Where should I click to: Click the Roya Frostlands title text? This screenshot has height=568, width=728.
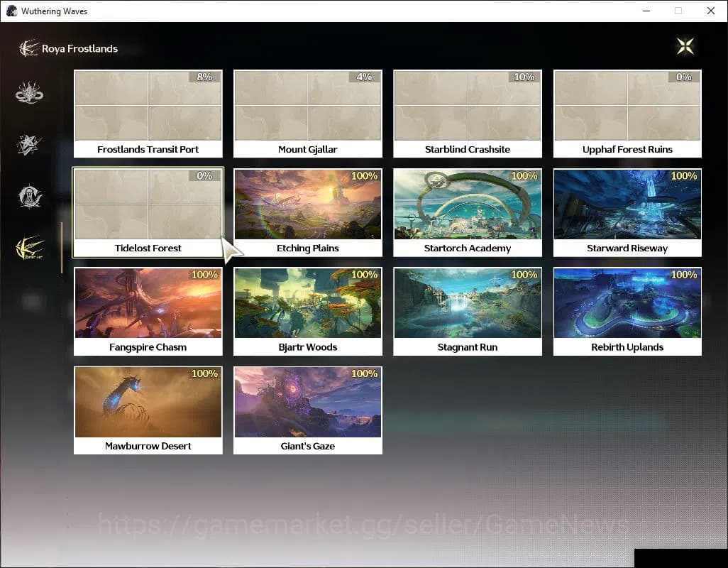click(80, 49)
